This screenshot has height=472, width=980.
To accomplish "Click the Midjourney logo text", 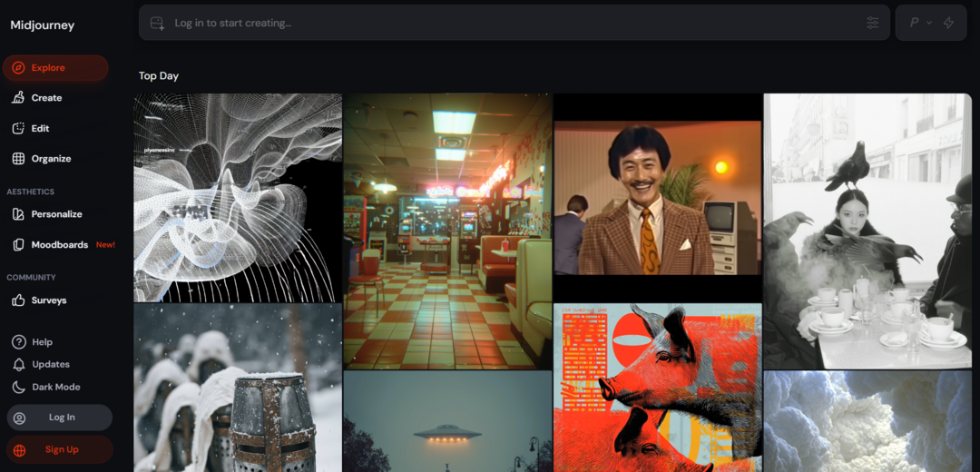I will (43, 25).
